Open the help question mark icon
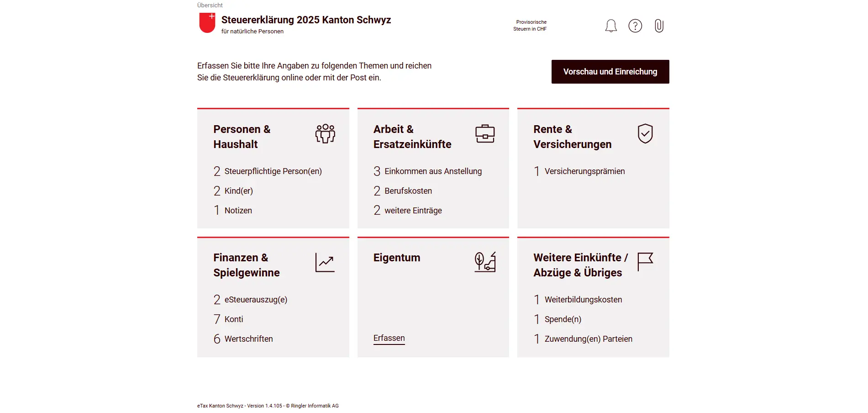The height and width of the screenshot is (413, 868). (635, 26)
